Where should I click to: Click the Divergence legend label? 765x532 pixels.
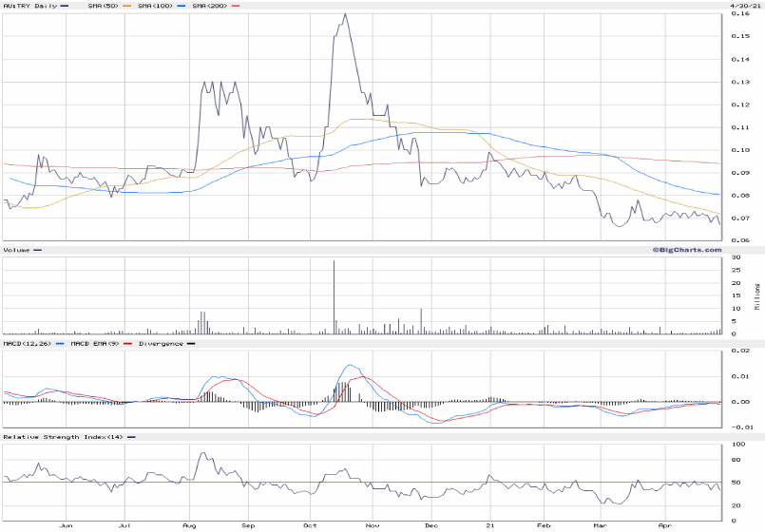[159, 343]
